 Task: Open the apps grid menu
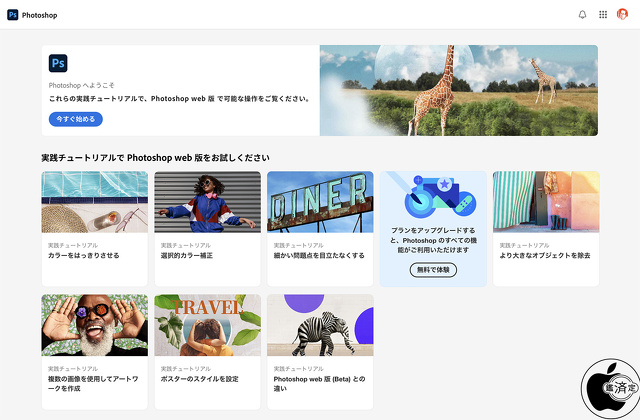(x=603, y=15)
